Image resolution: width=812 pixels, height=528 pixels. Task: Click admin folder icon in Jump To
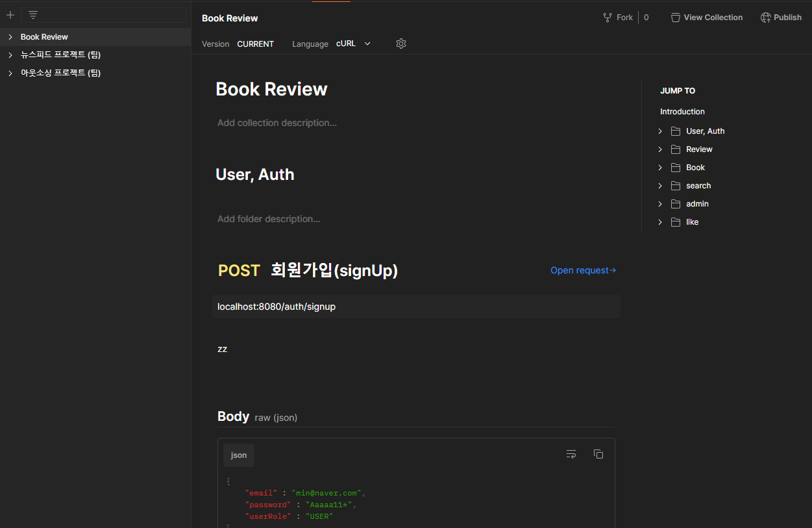(x=676, y=204)
